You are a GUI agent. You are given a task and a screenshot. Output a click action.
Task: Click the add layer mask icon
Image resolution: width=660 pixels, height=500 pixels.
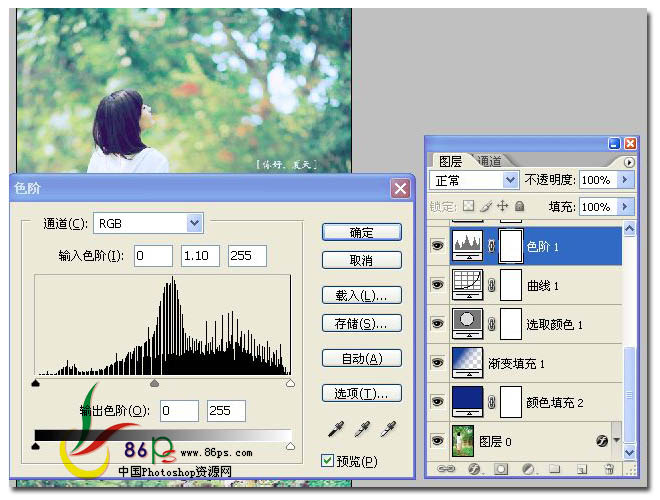[499, 468]
